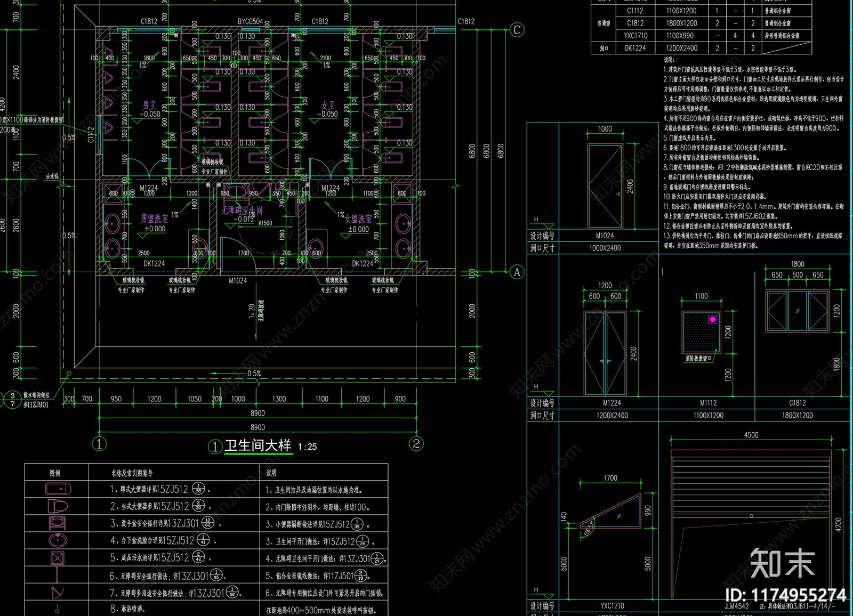
Task: Click the '名称及索引图集号' legend column header
Action: click(132, 473)
